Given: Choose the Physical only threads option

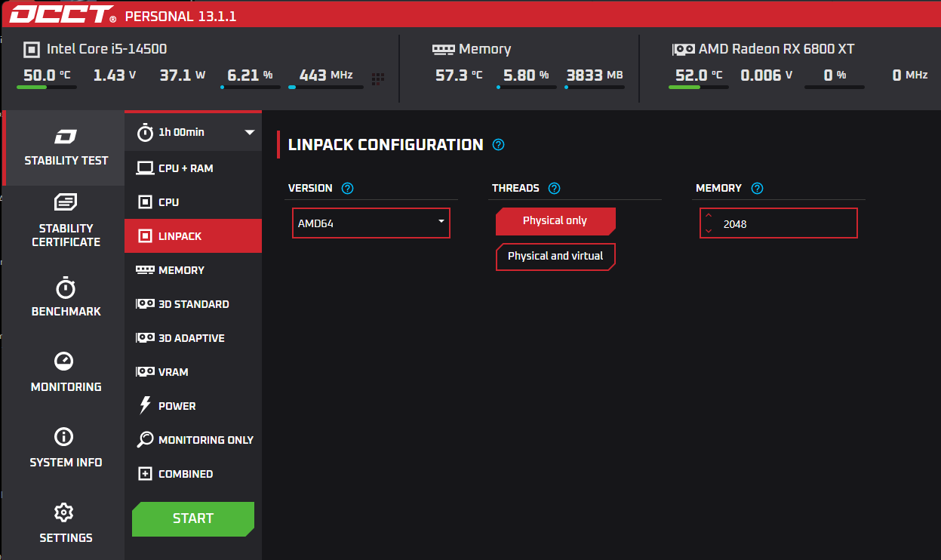Looking at the screenshot, I should click(555, 221).
